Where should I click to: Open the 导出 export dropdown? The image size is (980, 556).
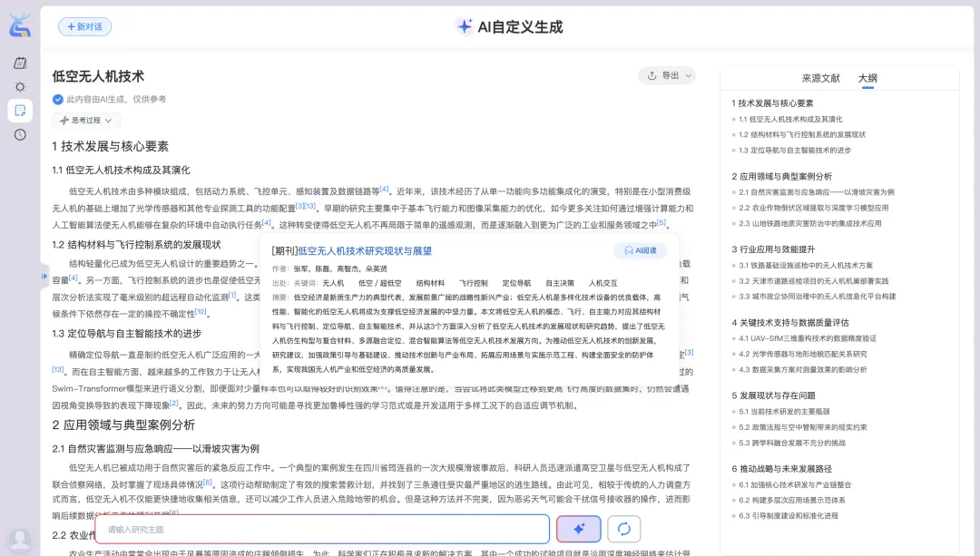[x=667, y=76]
